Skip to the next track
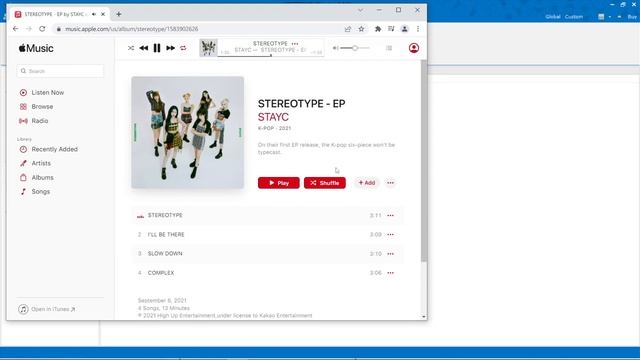The height and width of the screenshot is (360, 640). point(171,48)
